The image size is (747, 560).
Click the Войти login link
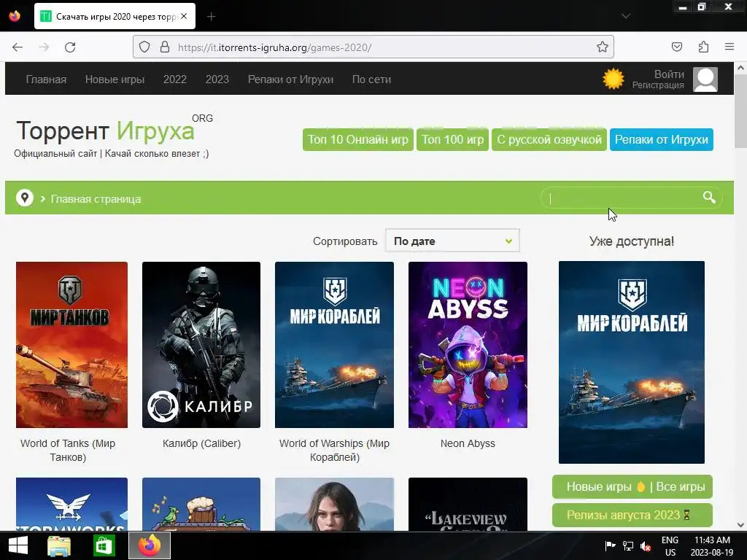point(669,74)
